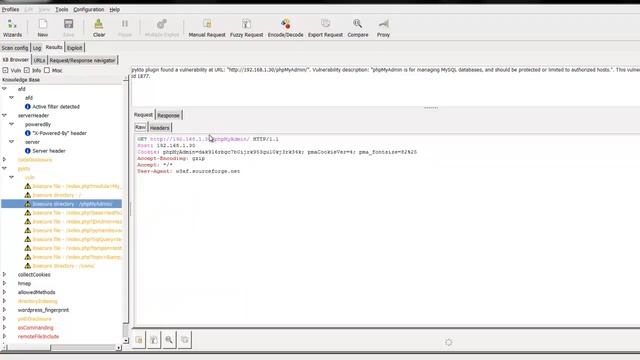The image size is (640, 360).
Task: Open the Configuration menu
Action: coord(89,9)
